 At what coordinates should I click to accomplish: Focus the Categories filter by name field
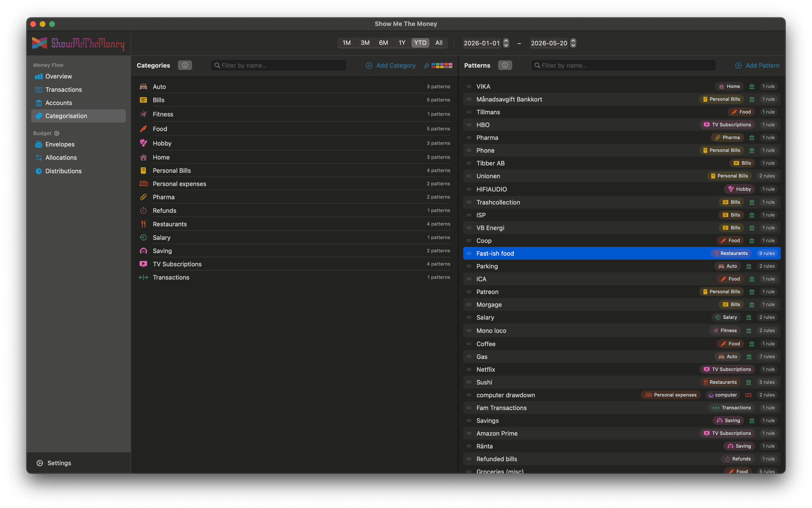(279, 65)
